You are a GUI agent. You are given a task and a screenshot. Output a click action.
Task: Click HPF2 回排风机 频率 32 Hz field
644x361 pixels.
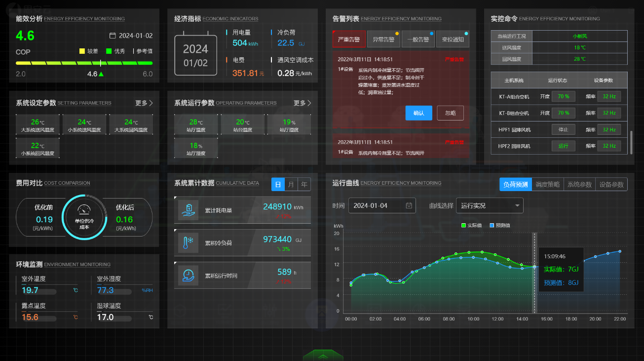609,146
